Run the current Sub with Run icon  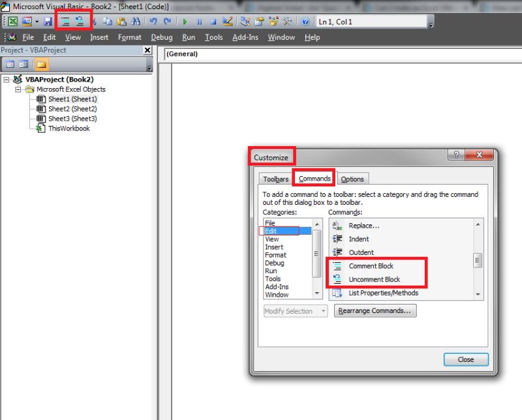click(185, 20)
